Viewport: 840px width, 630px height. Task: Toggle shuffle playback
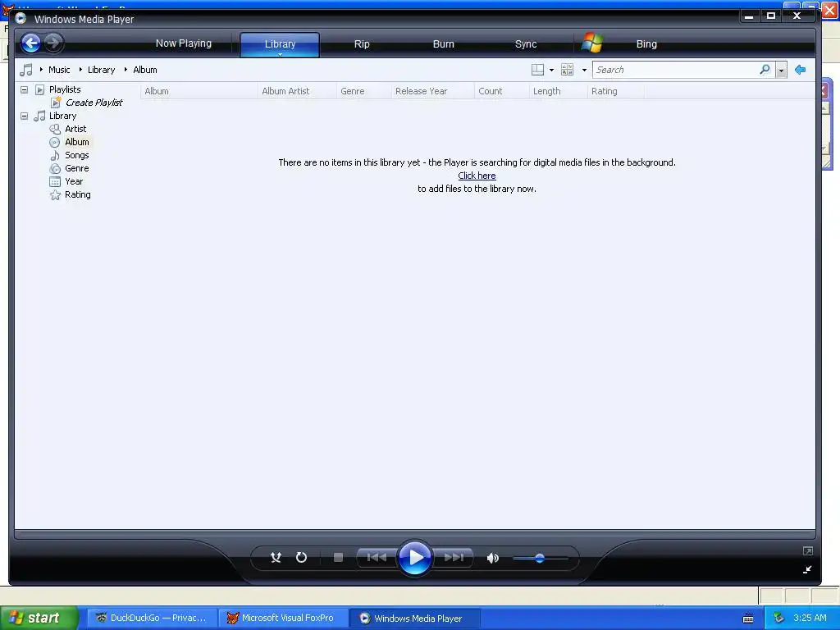point(276,558)
